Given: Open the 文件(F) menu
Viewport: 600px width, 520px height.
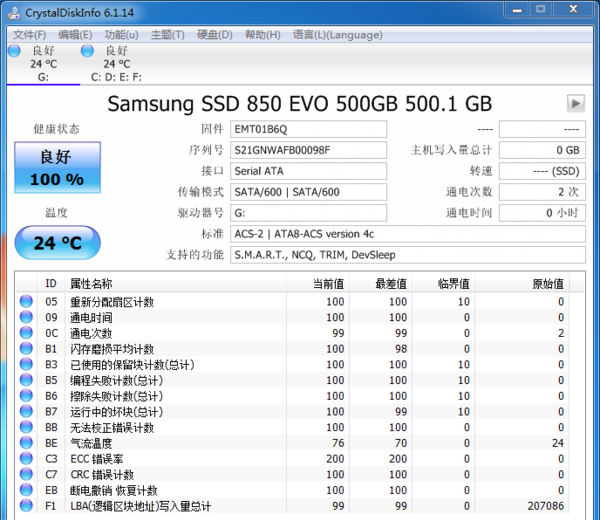Looking at the screenshot, I should click(x=29, y=35).
